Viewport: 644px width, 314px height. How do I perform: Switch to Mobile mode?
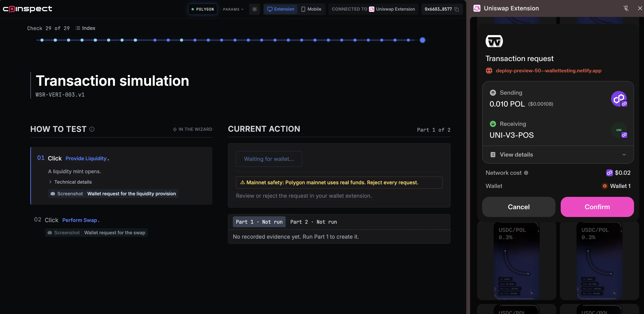pos(311,9)
